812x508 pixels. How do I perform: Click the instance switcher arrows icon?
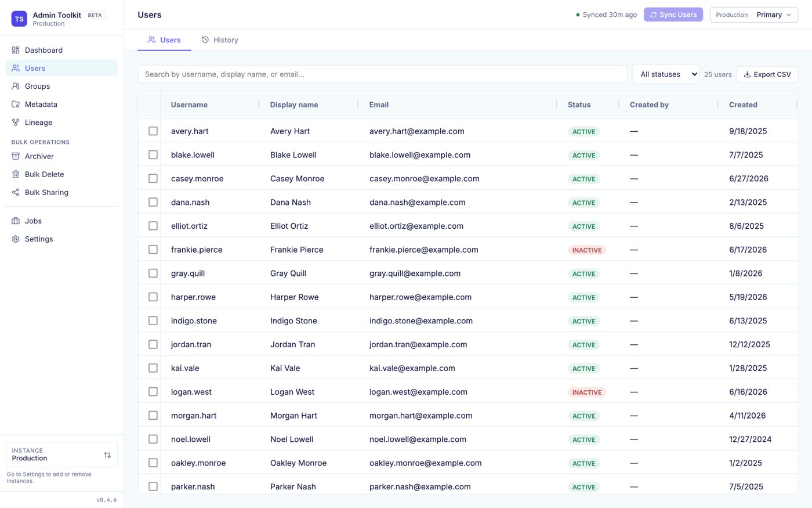pos(107,455)
